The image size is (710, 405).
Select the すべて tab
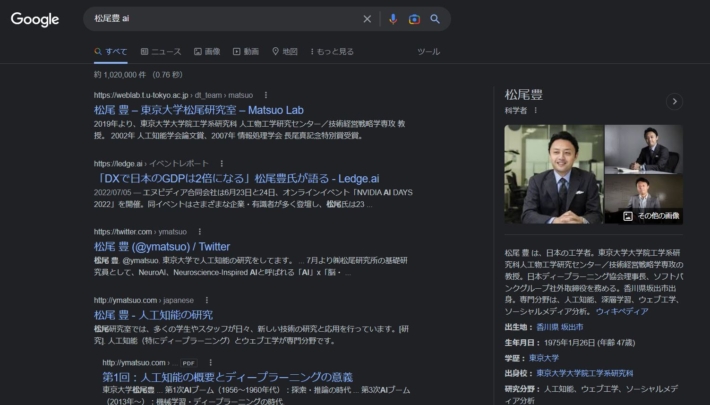point(111,52)
